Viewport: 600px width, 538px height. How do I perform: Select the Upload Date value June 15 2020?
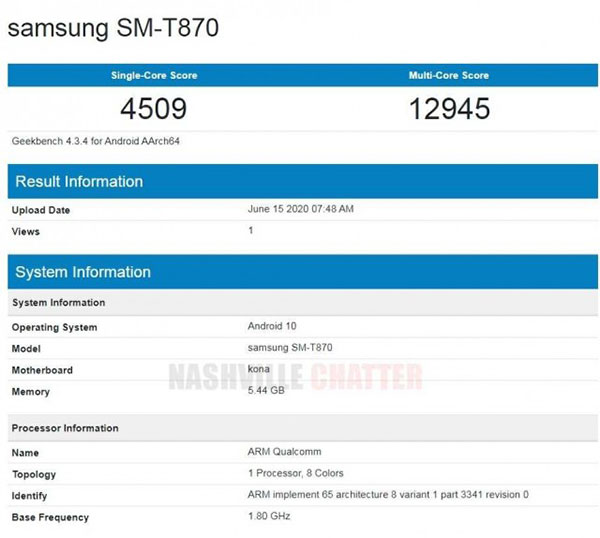tap(300, 209)
